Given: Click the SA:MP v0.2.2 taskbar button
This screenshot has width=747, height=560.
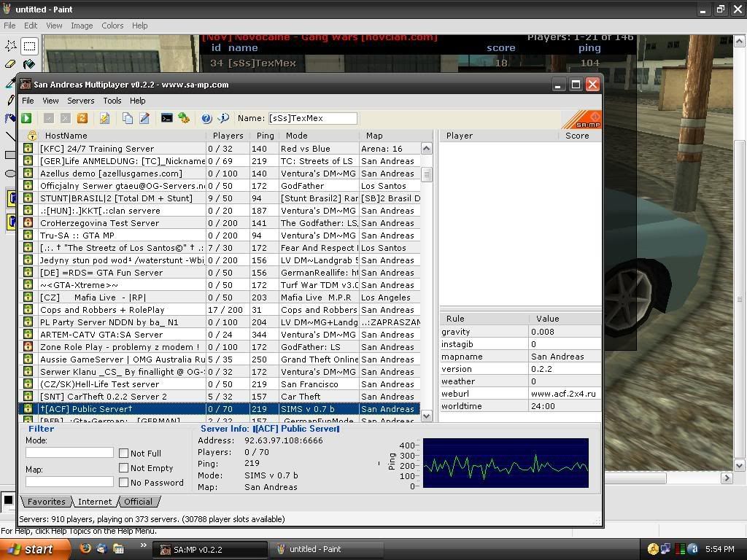Looking at the screenshot, I should pos(209,549).
